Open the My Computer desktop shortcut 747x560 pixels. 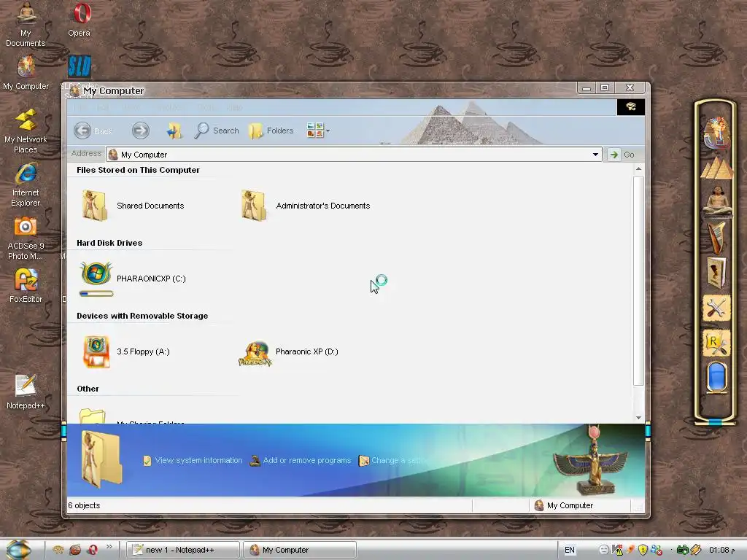26,72
